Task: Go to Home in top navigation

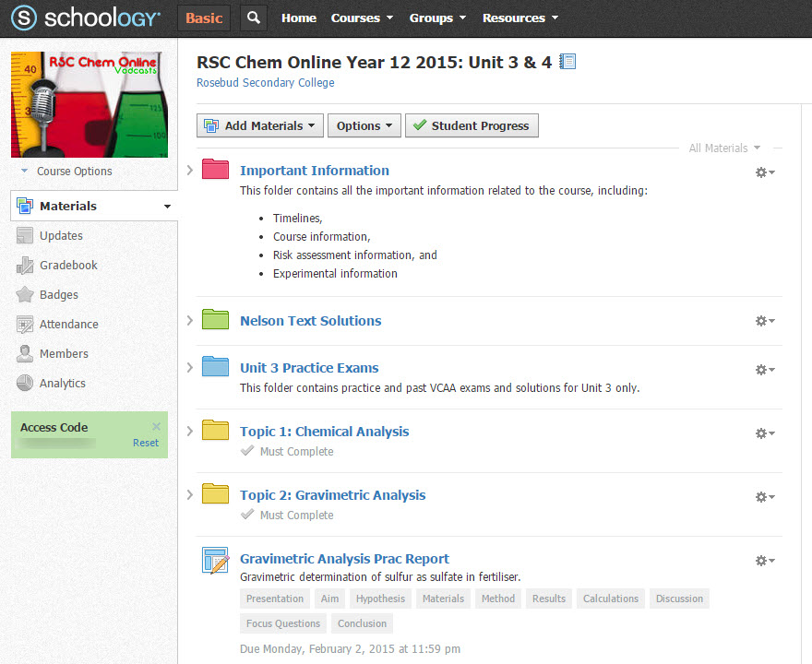Action: click(x=299, y=18)
